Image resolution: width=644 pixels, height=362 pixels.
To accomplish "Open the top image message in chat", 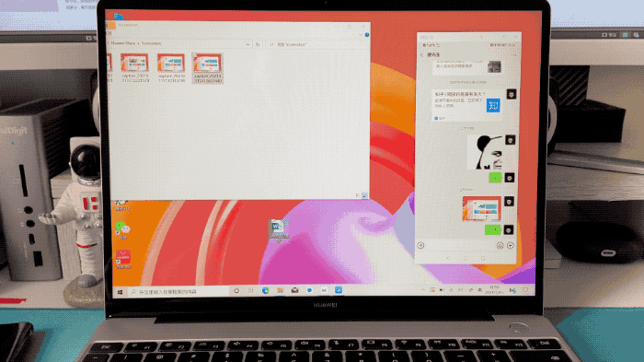I will 494,66.
